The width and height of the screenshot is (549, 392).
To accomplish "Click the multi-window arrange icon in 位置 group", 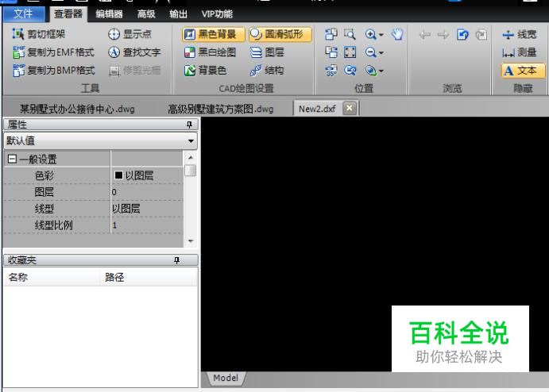I will [331, 34].
